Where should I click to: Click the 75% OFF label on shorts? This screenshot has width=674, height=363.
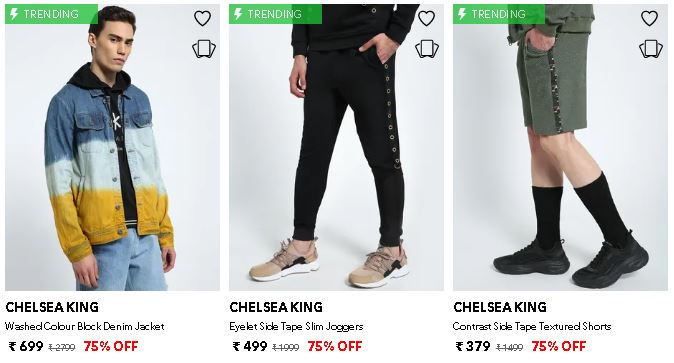(x=559, y=346)
